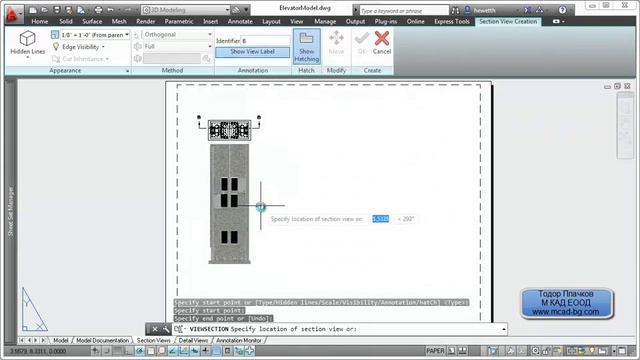The width and height of the screenshot is (640, 360).
Task: Open the Express Tools ribbon tab
Action: point(452,22)
